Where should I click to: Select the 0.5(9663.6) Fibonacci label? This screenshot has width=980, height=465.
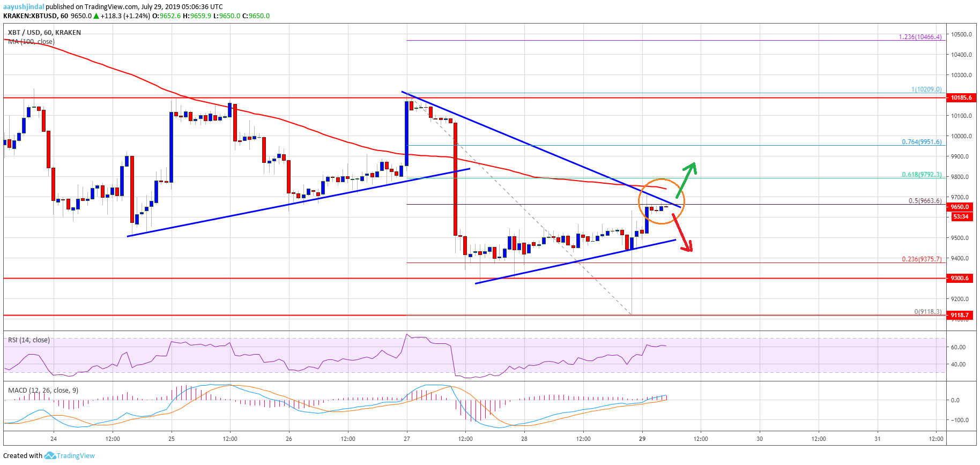pyautogui.click(x=925, y=201)
